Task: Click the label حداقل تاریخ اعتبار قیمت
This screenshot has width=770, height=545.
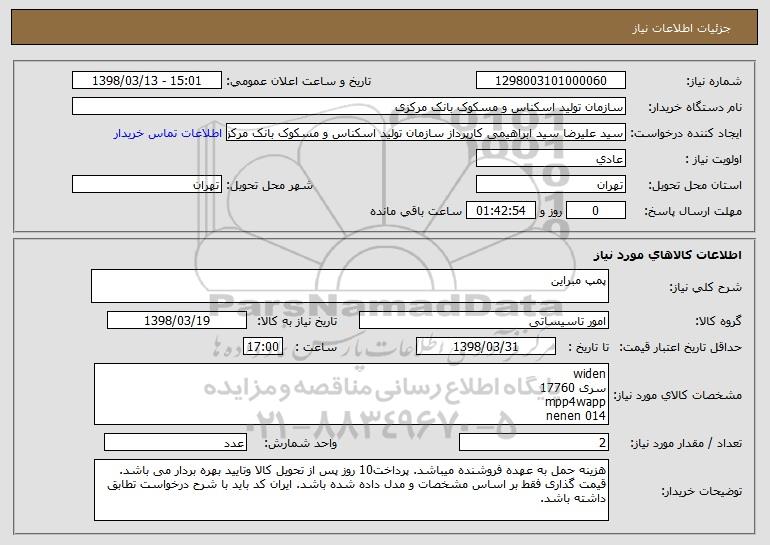Action: (680, 347)
